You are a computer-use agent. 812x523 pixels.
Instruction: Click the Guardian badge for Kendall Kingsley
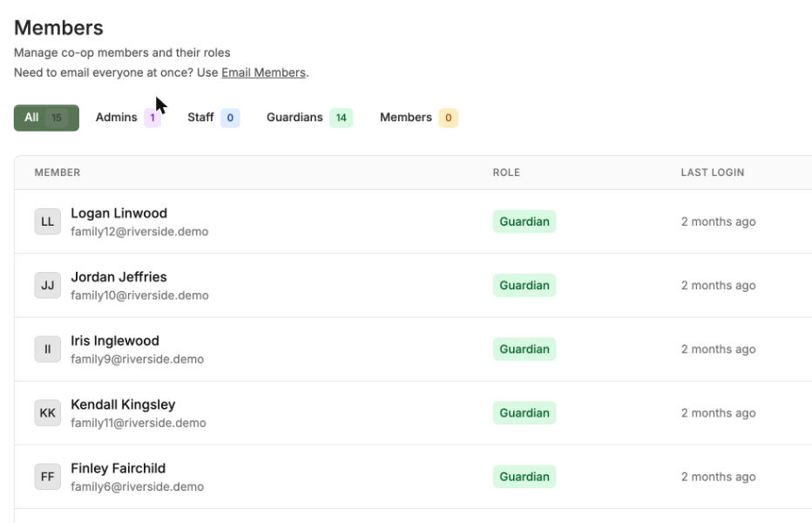click(x=524, y=413)
